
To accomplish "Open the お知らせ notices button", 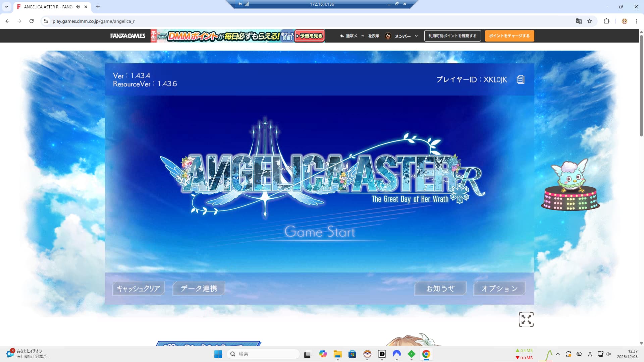I will (x=440, y=288).
